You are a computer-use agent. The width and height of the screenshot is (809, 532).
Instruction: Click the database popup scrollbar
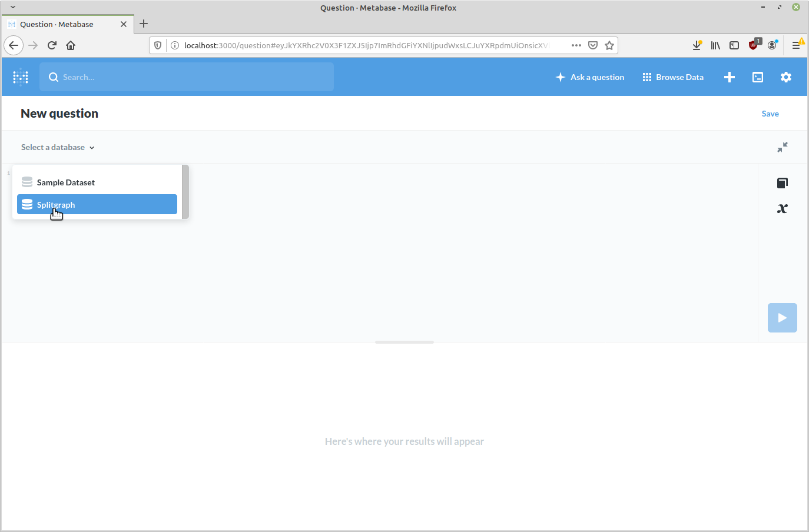185,192
